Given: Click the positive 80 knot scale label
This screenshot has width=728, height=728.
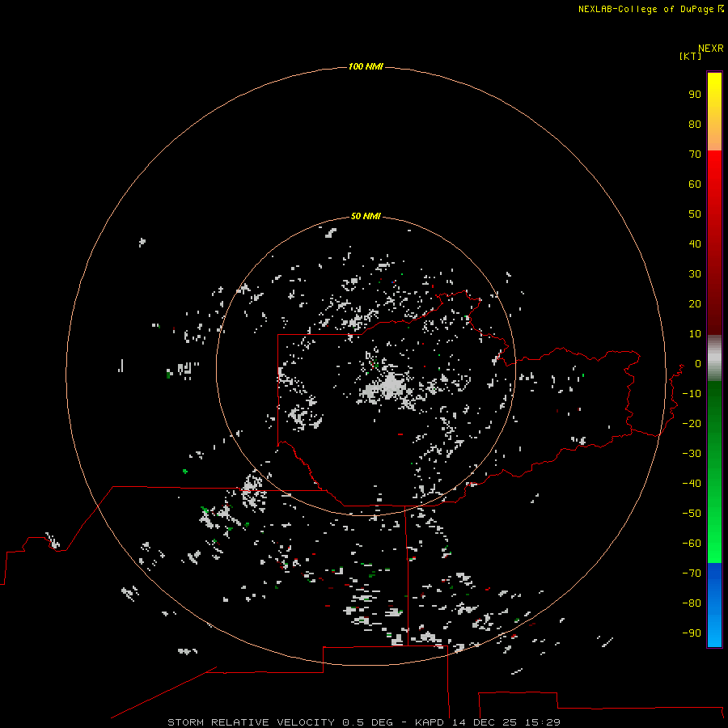Looking at the screenshot, I should tap(695, 124).
